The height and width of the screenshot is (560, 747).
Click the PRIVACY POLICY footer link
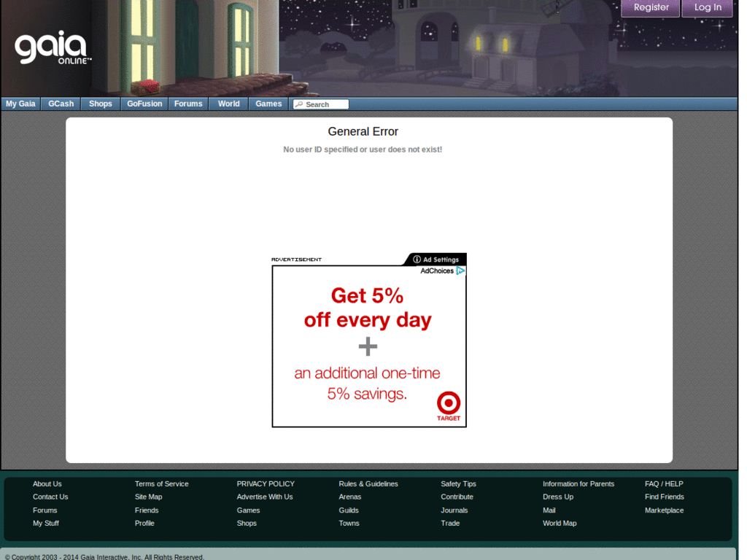coord(266,483)
